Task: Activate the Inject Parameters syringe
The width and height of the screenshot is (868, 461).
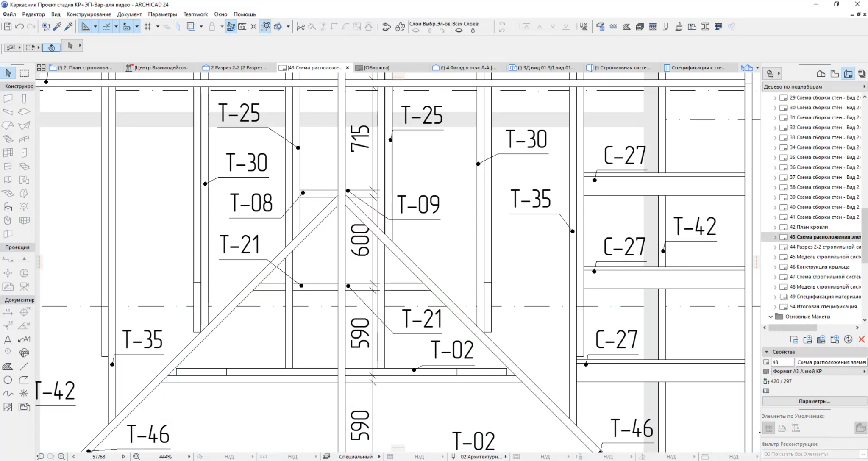Action: [68, 27]
